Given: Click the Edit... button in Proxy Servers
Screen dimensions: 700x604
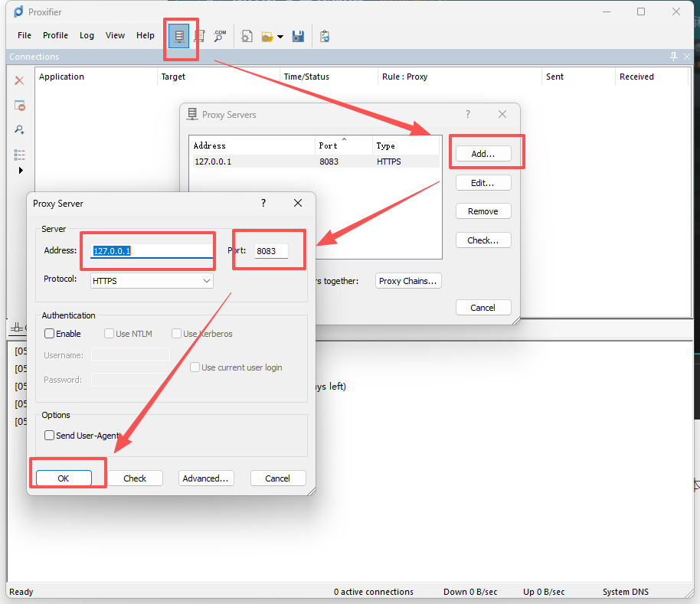Looking at the screenshot, I should click(x=483, y=183).
